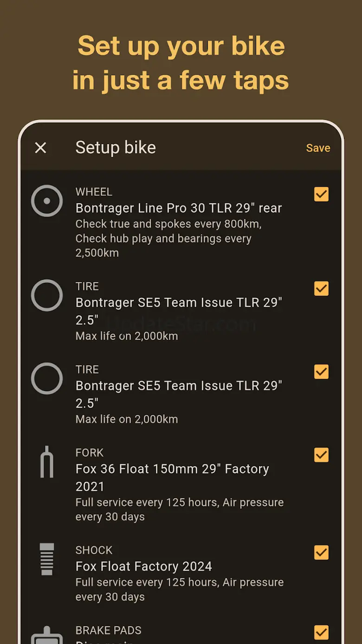Uncheck the Bontrager Line Pro wheel checkbox

click(321, 194)
